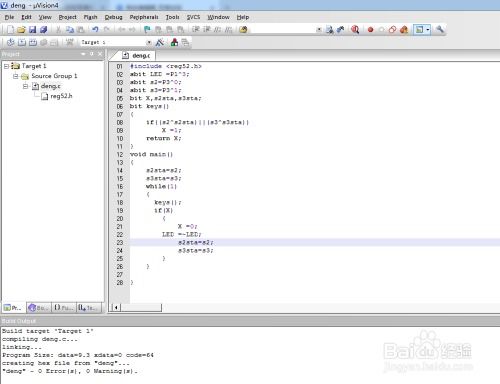The width and height of the screenshot is (500, 384).
Task: Click code line 12 'void main()'
Action: click(151, 154)
